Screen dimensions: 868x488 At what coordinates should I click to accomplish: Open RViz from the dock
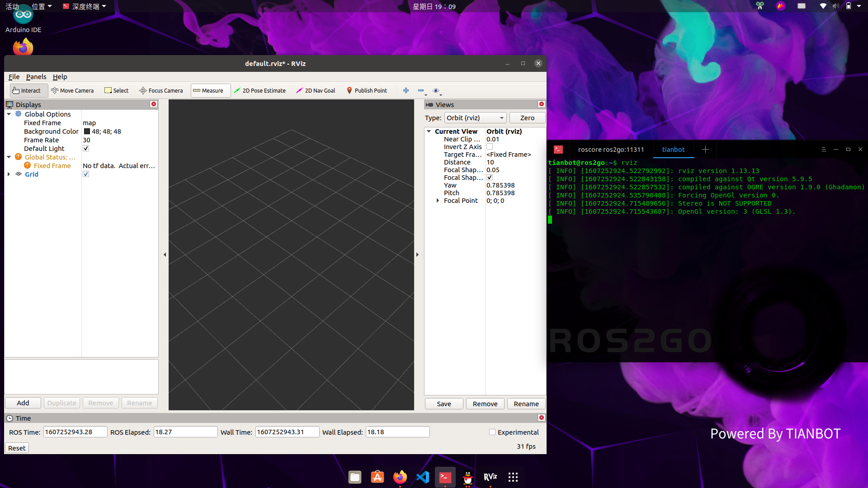click(490, 477)
